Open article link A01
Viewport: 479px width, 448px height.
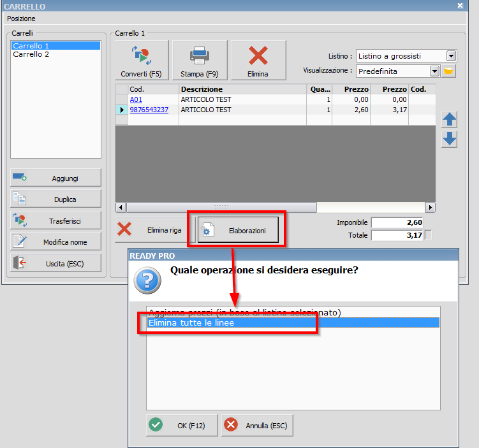click(136, 99)
